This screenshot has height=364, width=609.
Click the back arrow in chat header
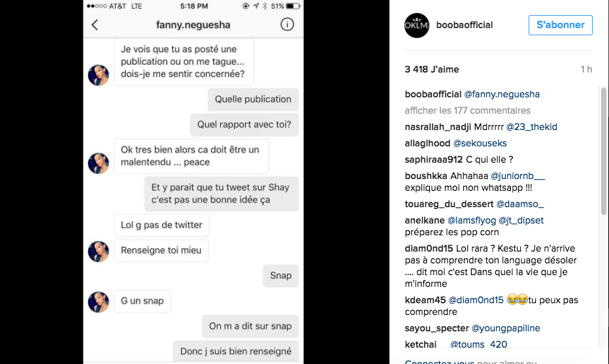pyautogui.click(x=95, y=25)
